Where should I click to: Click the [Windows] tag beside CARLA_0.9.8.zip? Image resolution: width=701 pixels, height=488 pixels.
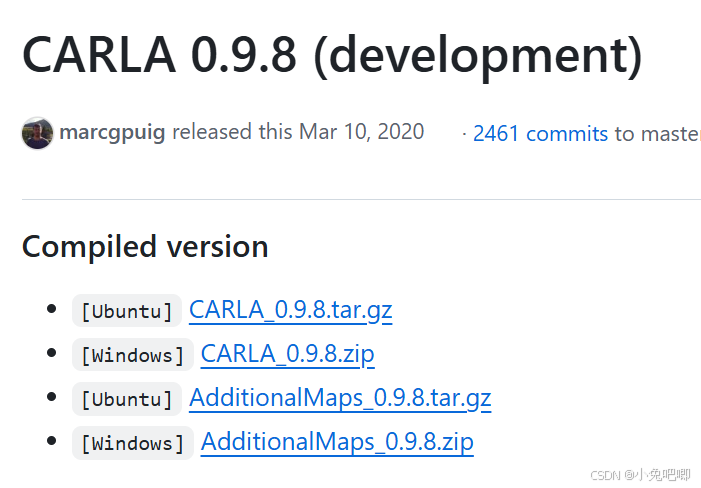133,355
